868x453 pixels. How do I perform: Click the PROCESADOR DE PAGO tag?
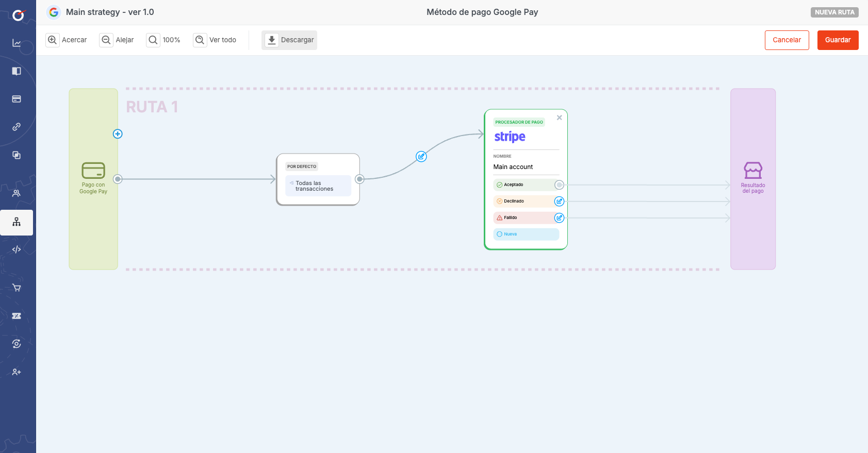tap(519, 122)
